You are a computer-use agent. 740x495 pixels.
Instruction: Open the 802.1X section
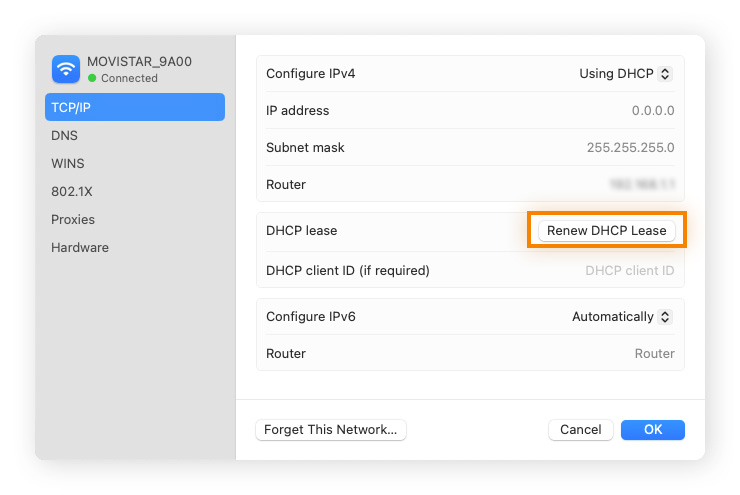(x=72, y=192)
